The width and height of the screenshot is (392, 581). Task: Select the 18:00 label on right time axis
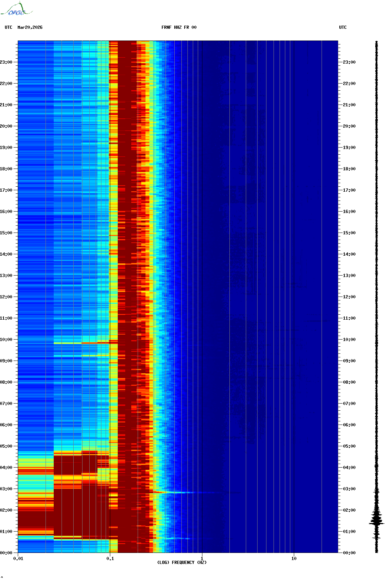click(349, 169)
